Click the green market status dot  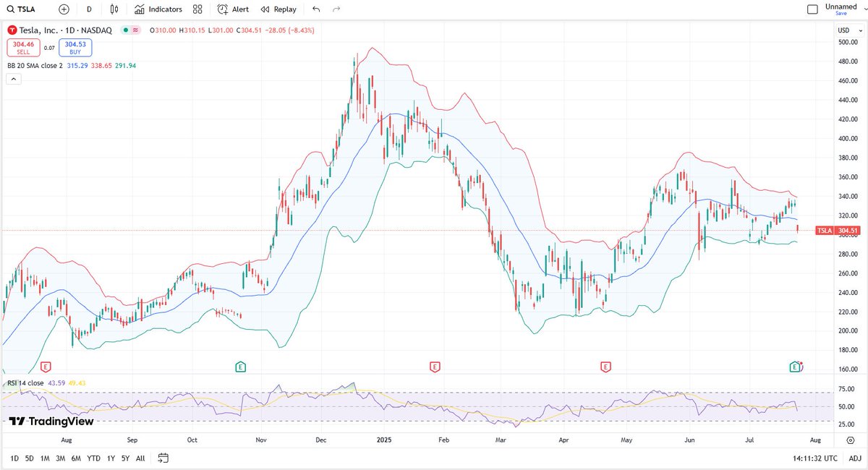(x=125, y=30)
